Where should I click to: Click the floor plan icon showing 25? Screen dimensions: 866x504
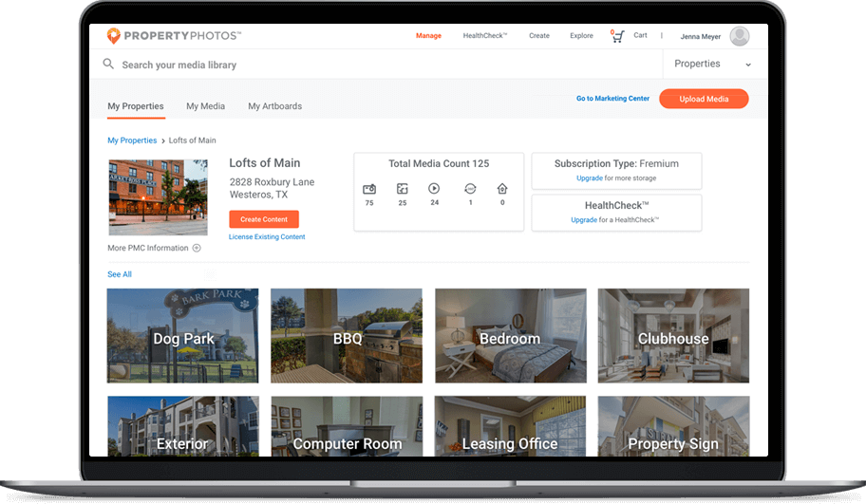coord(402,189)
